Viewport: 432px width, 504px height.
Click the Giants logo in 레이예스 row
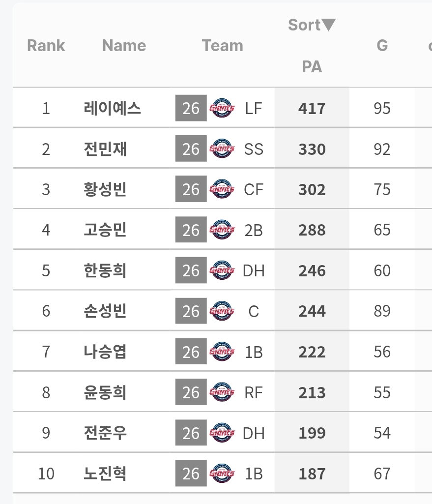pyautogui.click(x=222, y=108)
